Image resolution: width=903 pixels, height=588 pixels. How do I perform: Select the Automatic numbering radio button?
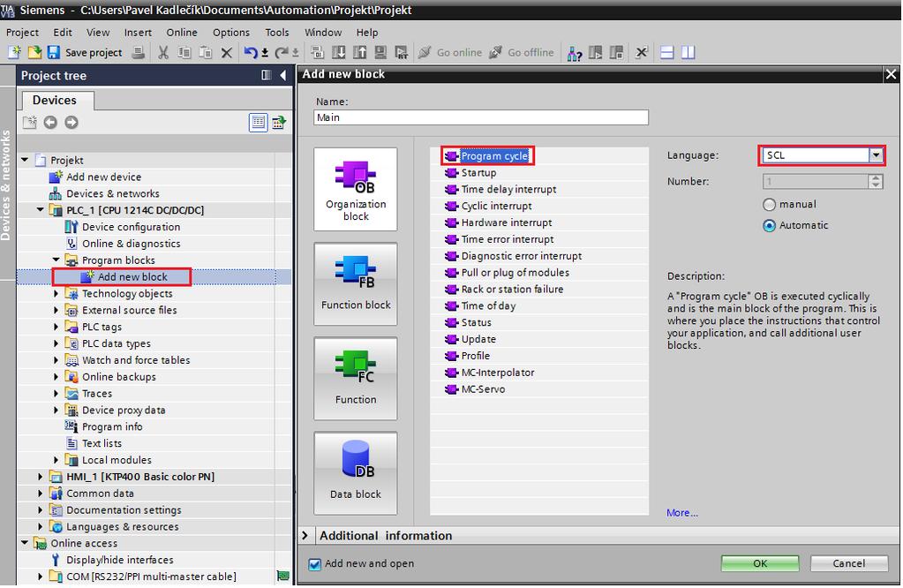tap(769, 226)
